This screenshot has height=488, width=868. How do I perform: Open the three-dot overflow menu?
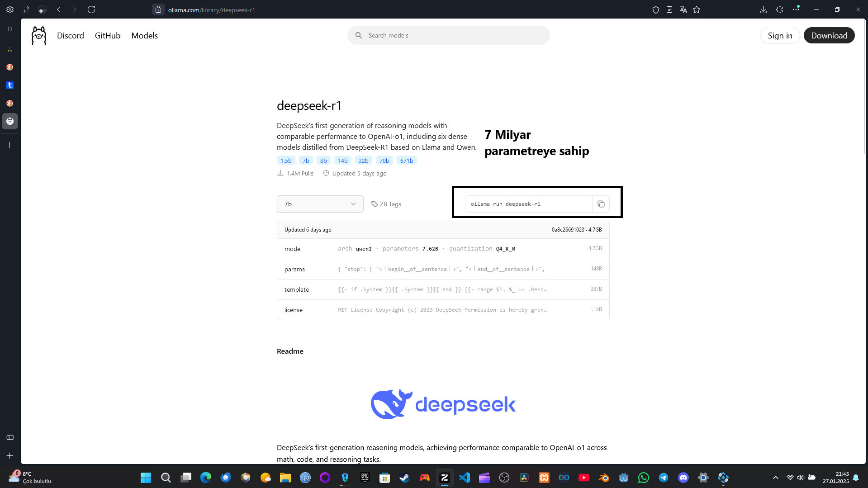click(796, 9)
